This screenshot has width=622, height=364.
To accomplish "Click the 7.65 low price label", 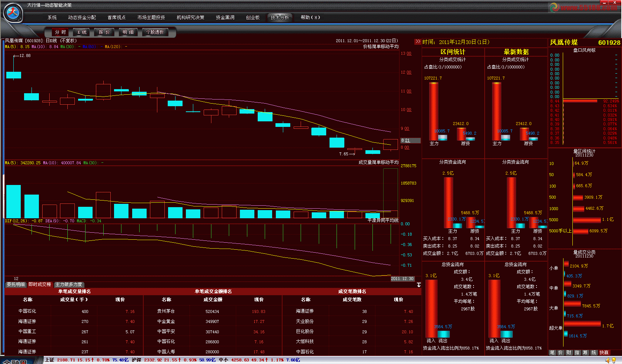I will point(344,154).
